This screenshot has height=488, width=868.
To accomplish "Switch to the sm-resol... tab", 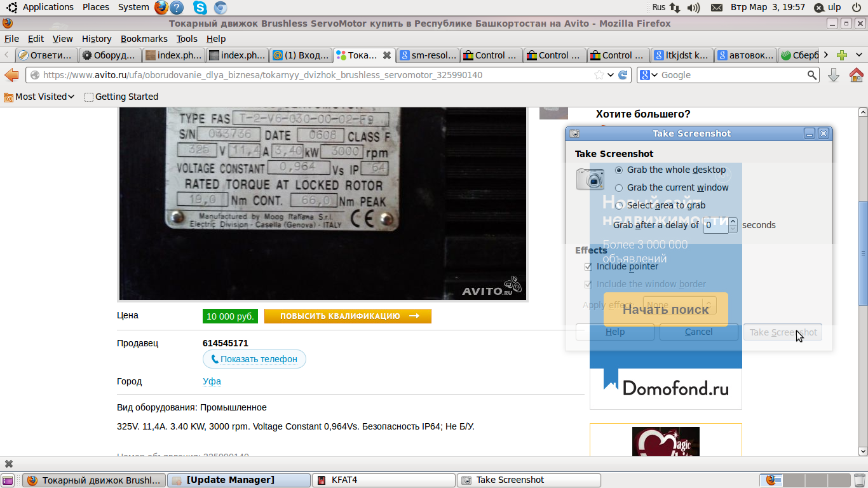I will point(428,55).
